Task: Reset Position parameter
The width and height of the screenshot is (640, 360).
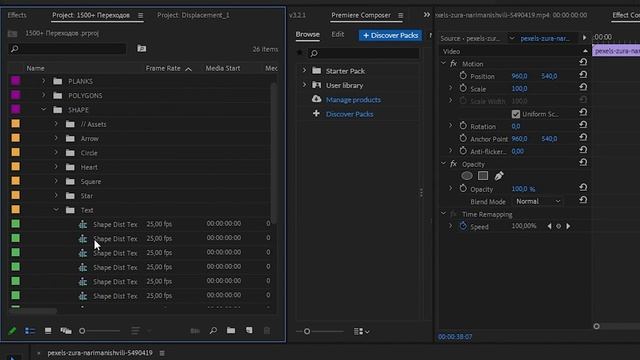Action: [583, 75]
